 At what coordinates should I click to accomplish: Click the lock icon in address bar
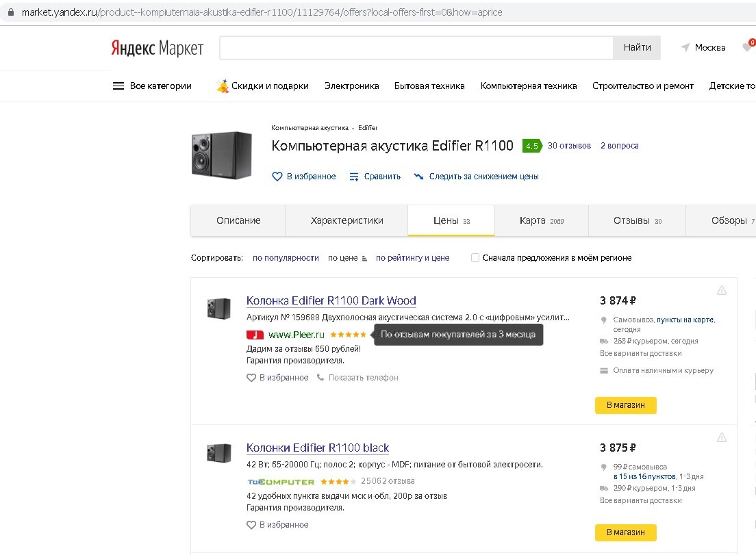point(10,12)
